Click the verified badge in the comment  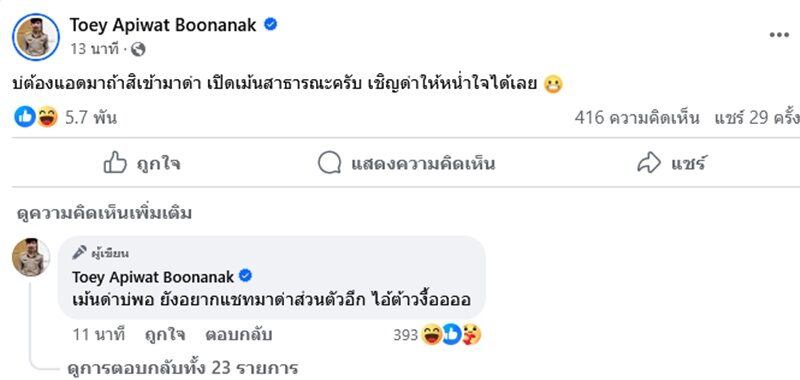[x=245, y=276]
